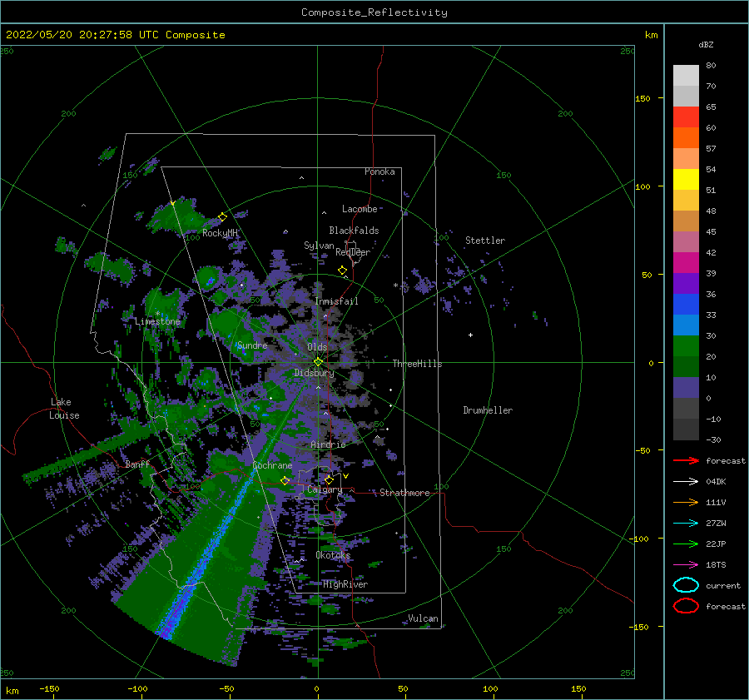Click the Strathmore city label
Screen dimensions: 749x700
(x=404, y=493)
